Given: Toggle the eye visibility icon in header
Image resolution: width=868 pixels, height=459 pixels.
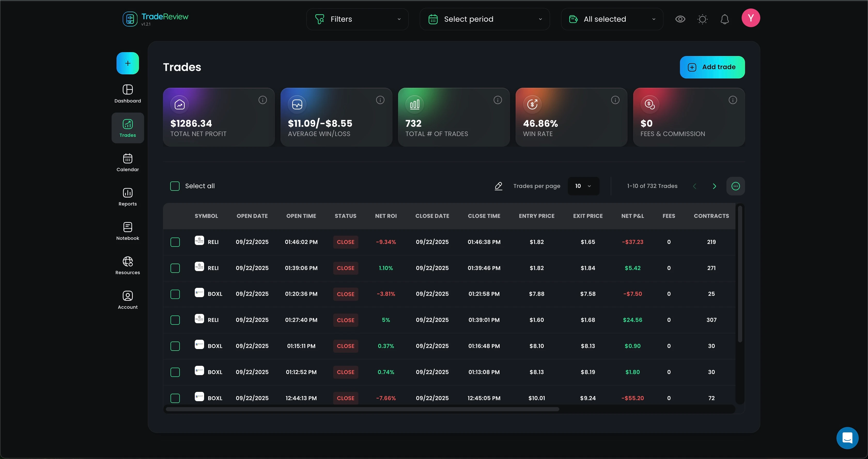Looking at the screenshot, I should point(680,19).
